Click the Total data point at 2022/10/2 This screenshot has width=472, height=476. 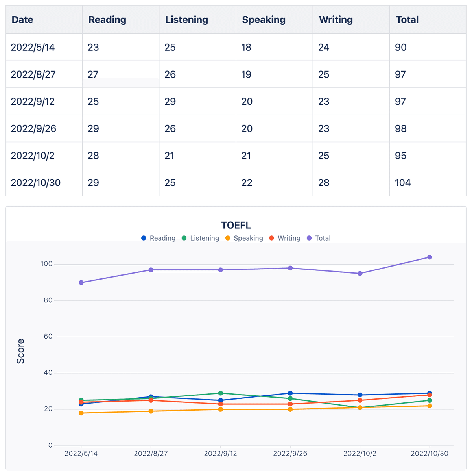click(360, 273)
